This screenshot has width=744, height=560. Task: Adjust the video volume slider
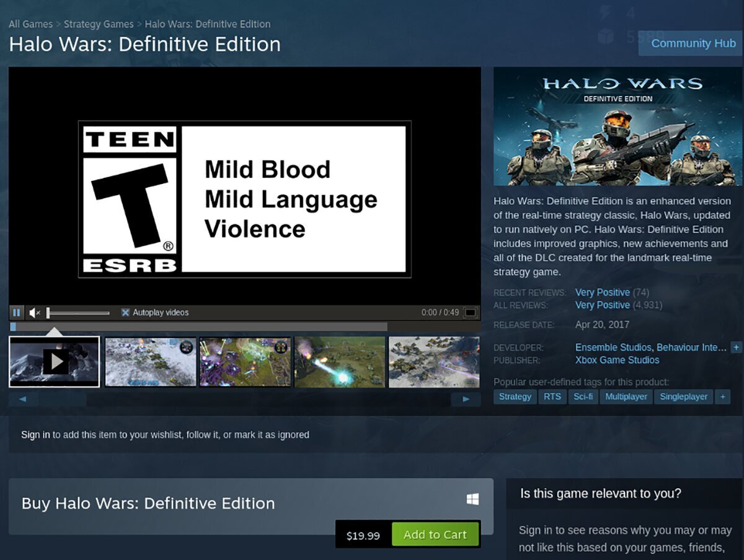pos(78,313)
